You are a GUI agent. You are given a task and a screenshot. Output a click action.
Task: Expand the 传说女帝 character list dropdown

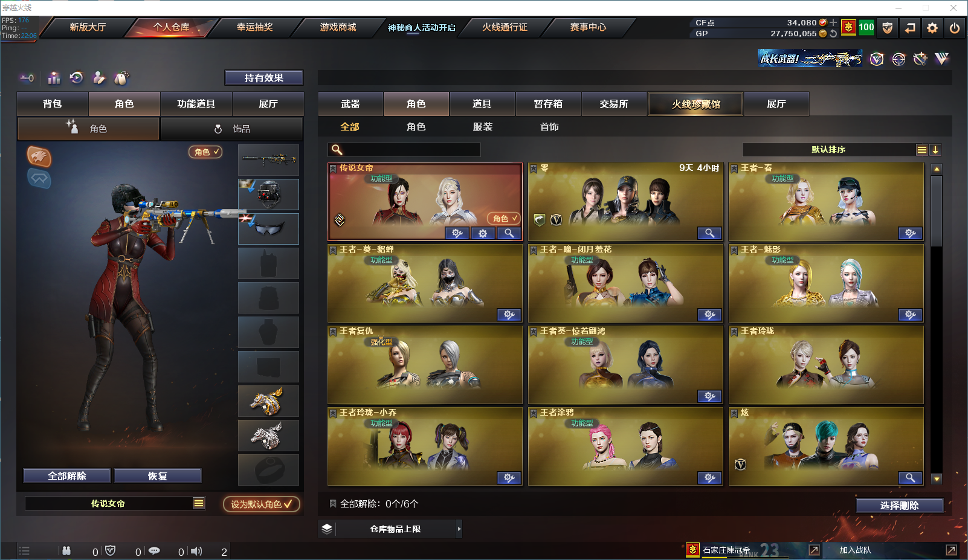tap(199, 503)
